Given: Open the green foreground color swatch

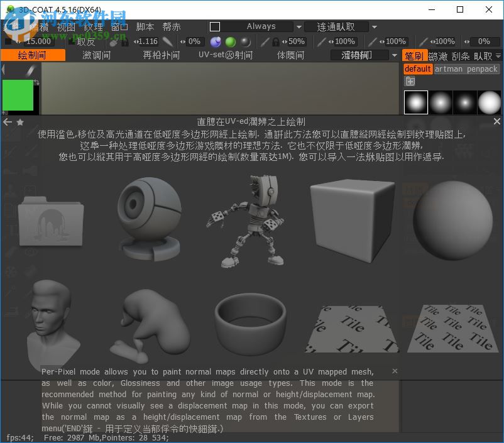Looking at the screenshot, I should coord(18,95).
